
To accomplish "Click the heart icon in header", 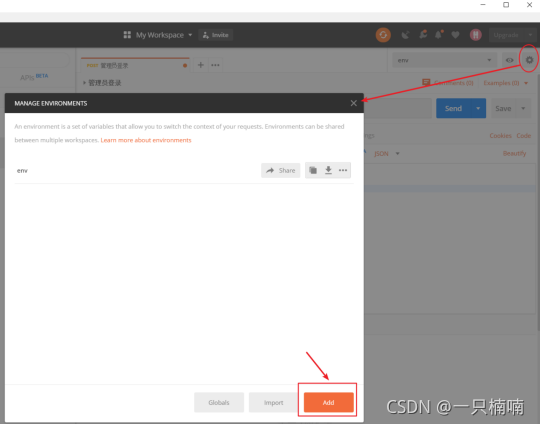I will (x=455, y=35).
